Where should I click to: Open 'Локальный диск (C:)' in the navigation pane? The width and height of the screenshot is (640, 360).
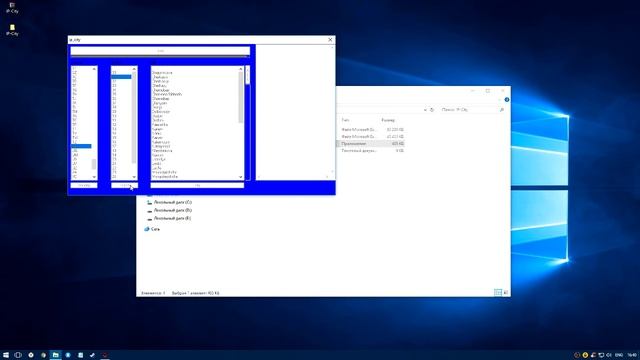169,202
